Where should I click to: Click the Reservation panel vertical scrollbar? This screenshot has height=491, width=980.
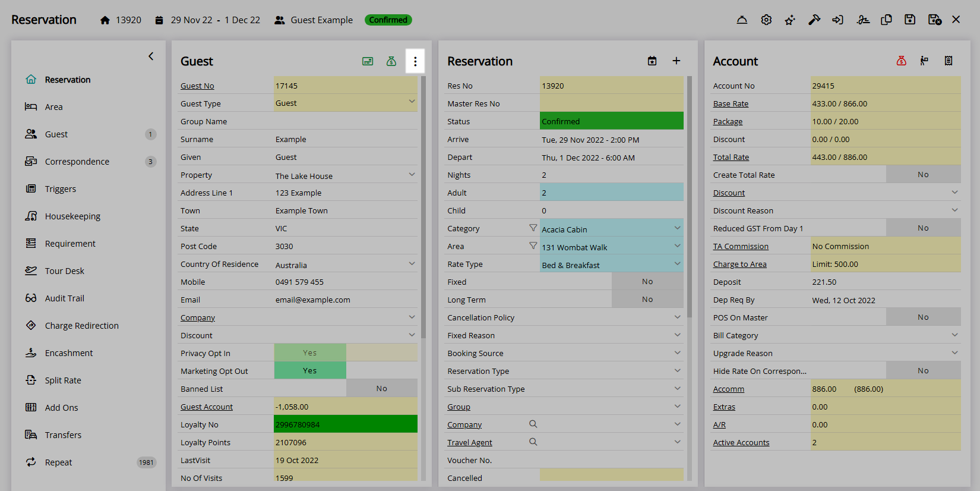(689, 197)
